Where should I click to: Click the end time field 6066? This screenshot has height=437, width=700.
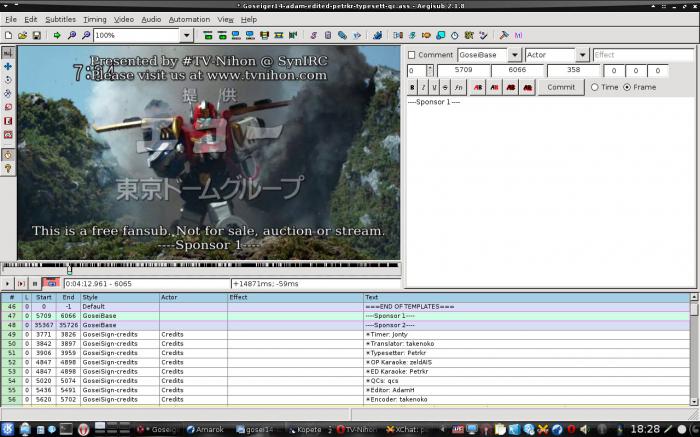517,70
